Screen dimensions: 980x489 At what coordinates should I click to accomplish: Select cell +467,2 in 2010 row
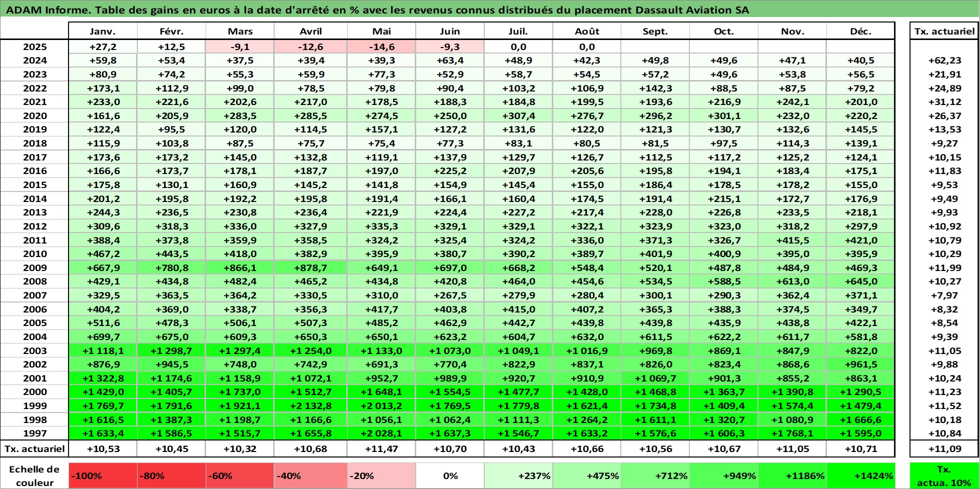(x=103, y=254)
